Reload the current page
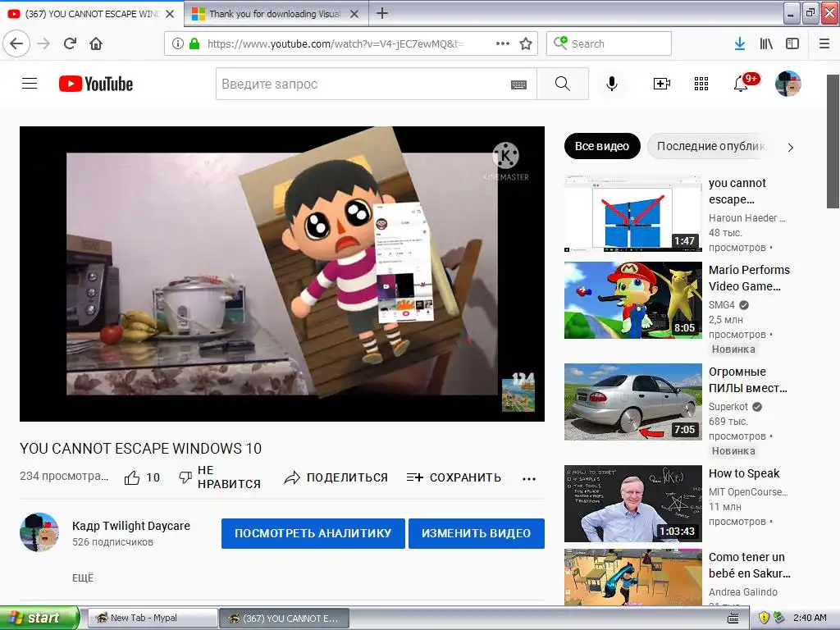Screen dimensions: 840x630 (x=70, y=43)
